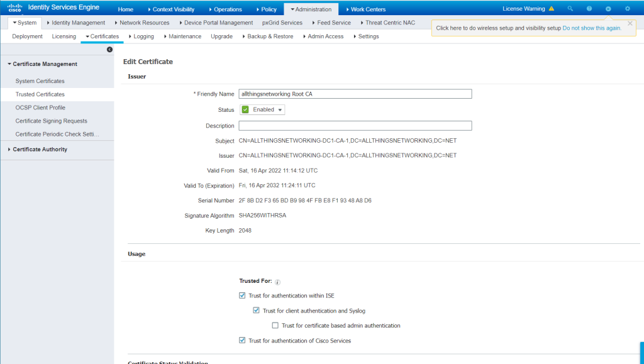Enable Trust for certificate based admin authentication
This screenshot has height=364, width=644.
(x=275, y=326)
